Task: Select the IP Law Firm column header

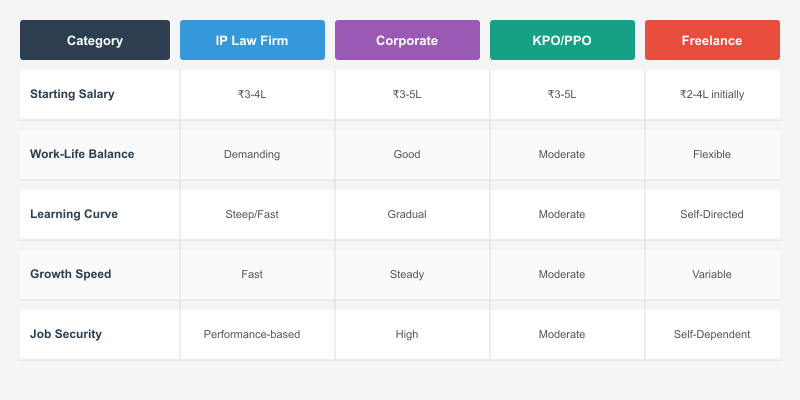Action: click(x=252, y=41)
